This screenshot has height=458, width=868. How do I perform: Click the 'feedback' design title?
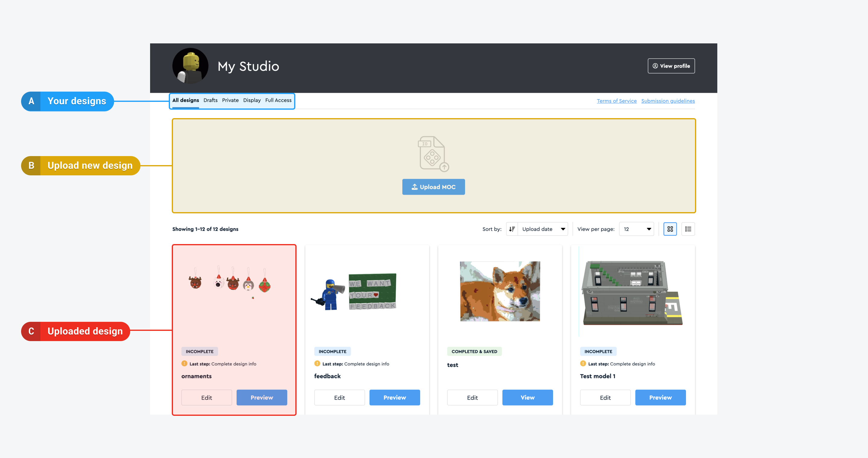click(327, 376)
